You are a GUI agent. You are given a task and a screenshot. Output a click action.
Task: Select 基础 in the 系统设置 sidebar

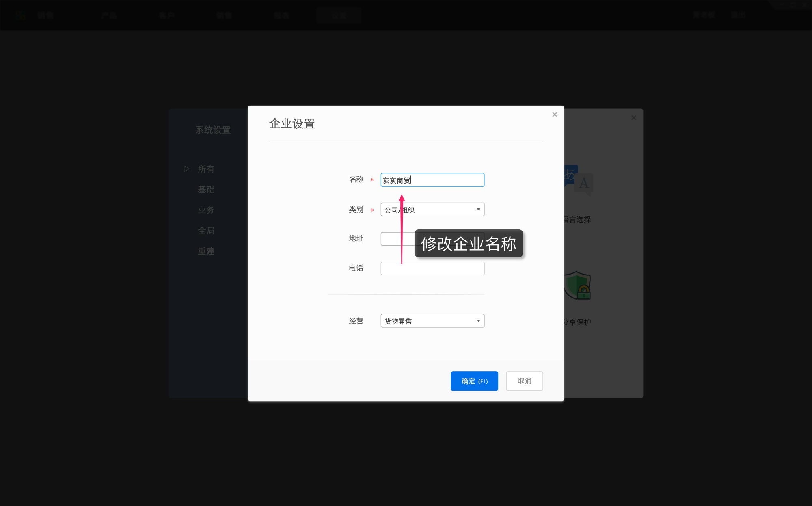(206, 189)
